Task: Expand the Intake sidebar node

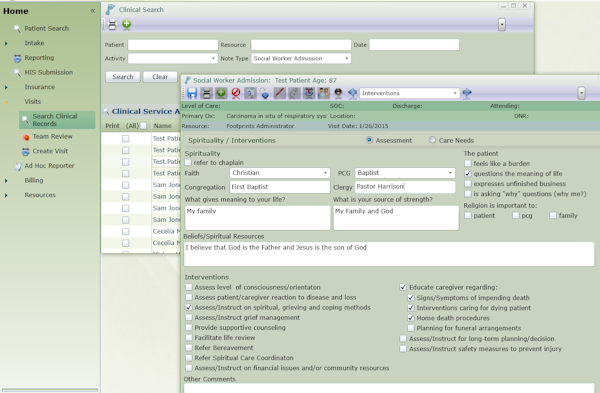Action: point(6,43)
